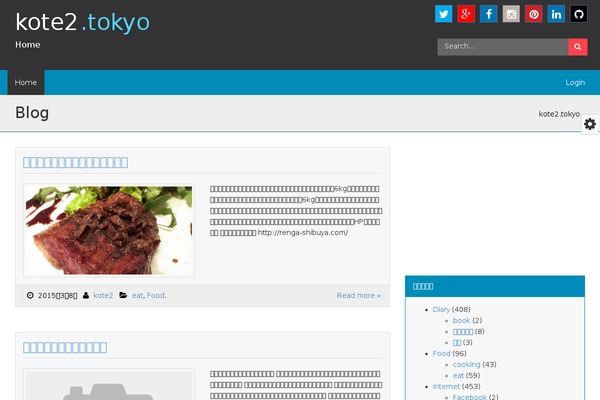Open the sidebar subcategory with (8) posts
This screenshot has width=600, height=400.
tap(463, 331)
